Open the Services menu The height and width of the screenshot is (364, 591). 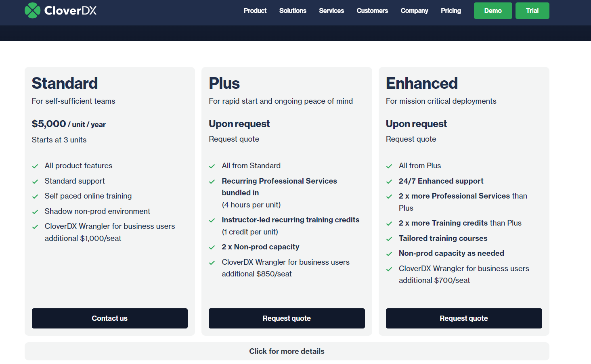pyautogui.click(x=331, y=11)
